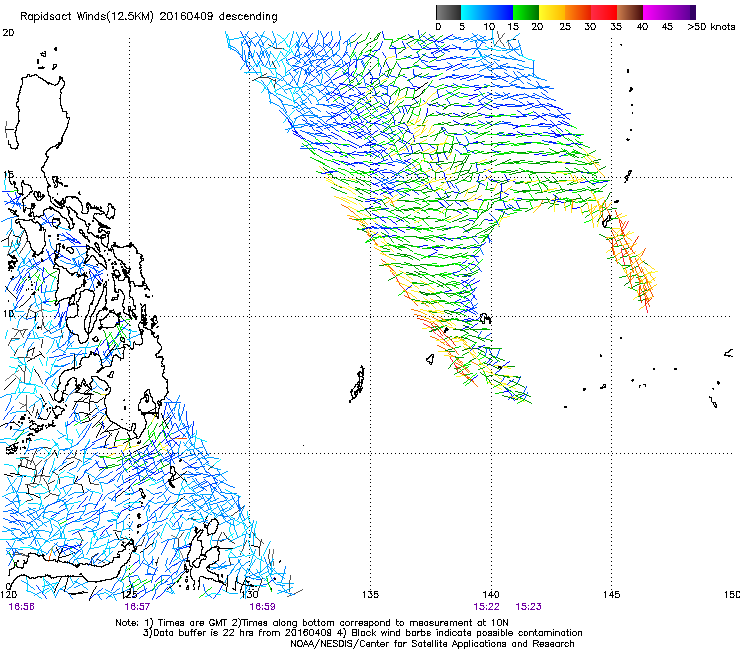Click the brown 35-40 knots legend color
The width and height of the screenshot is (740, 650).
(630, 12)
